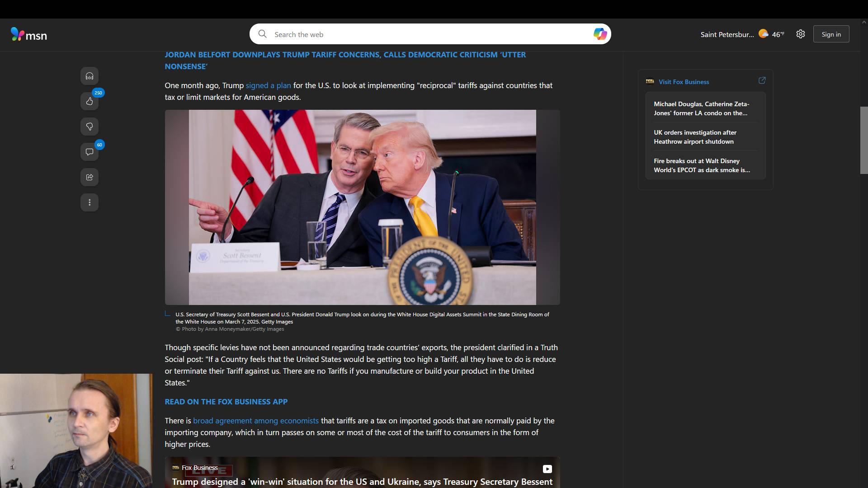This screenshot has width=868, height=488.
Task: Open UK Heathrow airport shutdown story
Action: click(x=695, y=137)
